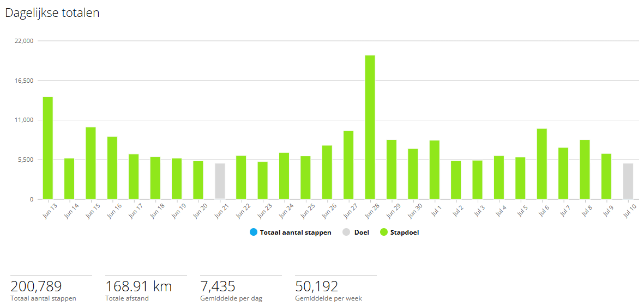Screen dimensions: 644x306
Task: Select the tallest bar for Jun 28
Action: (x=370, y=127)
